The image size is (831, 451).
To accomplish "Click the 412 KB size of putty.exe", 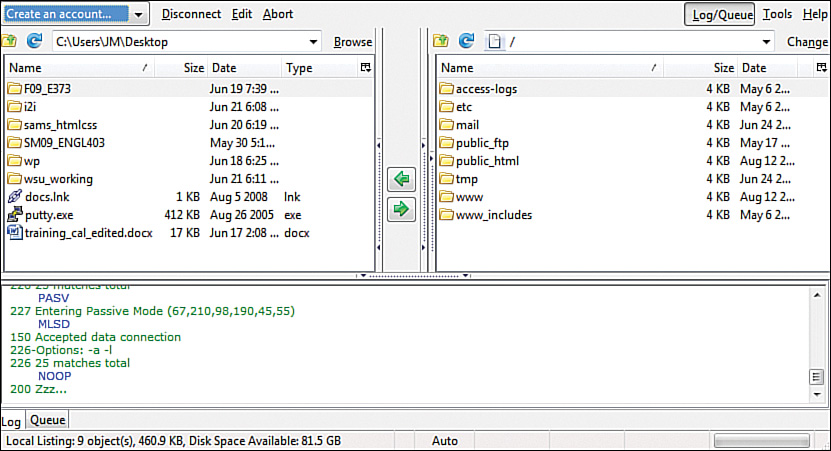I will click(x=182, y=215).
